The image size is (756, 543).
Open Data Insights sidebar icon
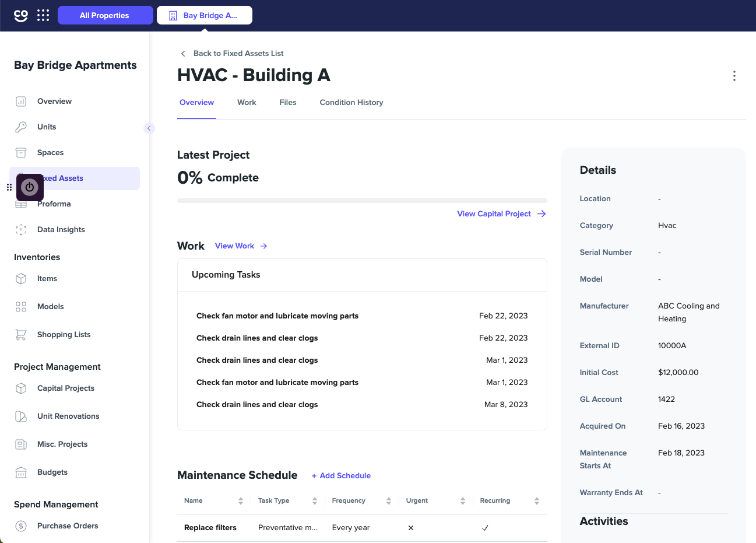tap(21, 229)
